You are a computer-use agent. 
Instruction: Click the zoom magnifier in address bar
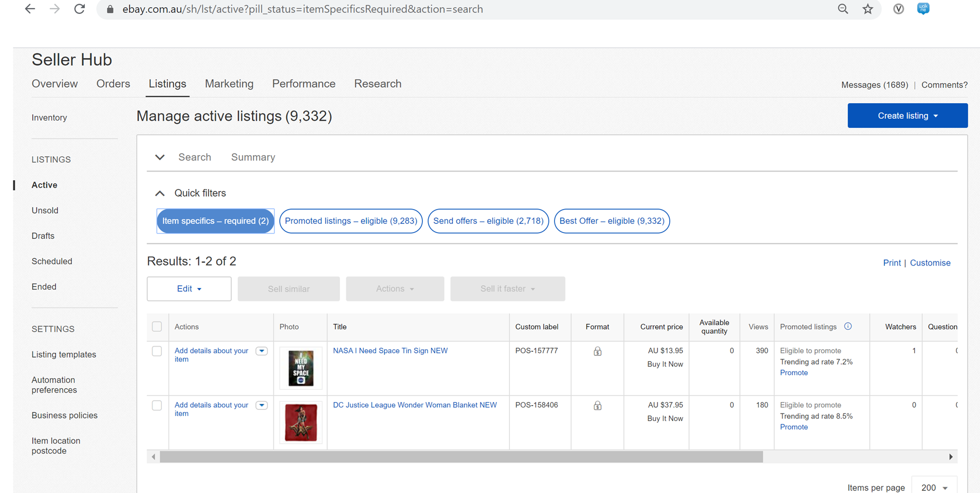click(843, 9)
